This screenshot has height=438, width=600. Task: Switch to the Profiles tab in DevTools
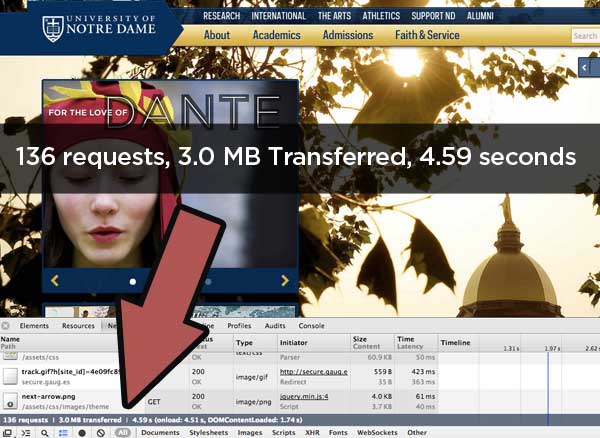(239, 326)
